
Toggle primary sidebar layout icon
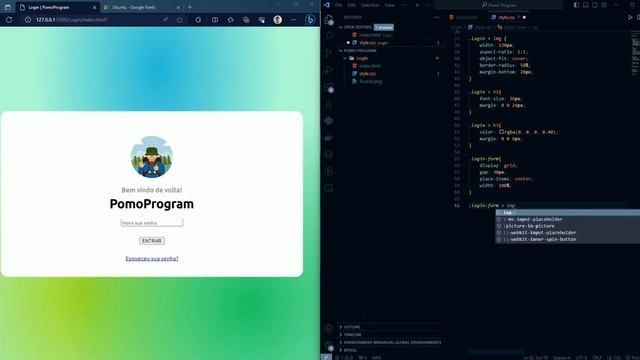[x=576, y=5]
